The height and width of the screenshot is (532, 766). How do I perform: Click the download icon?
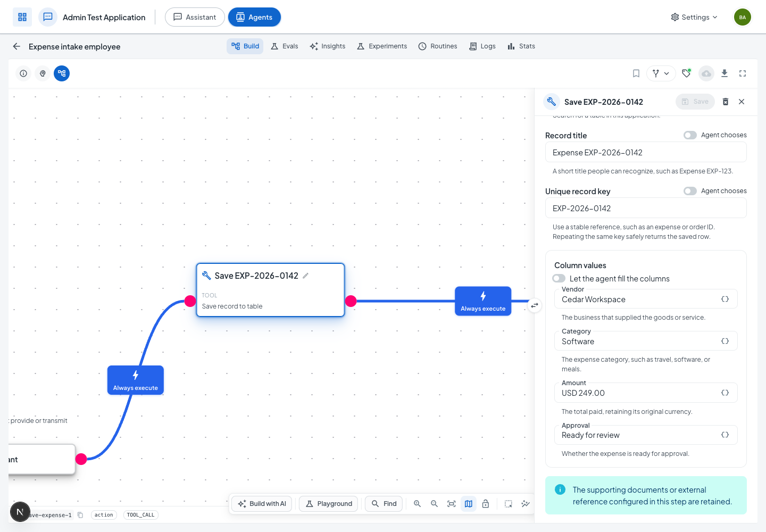725,73
